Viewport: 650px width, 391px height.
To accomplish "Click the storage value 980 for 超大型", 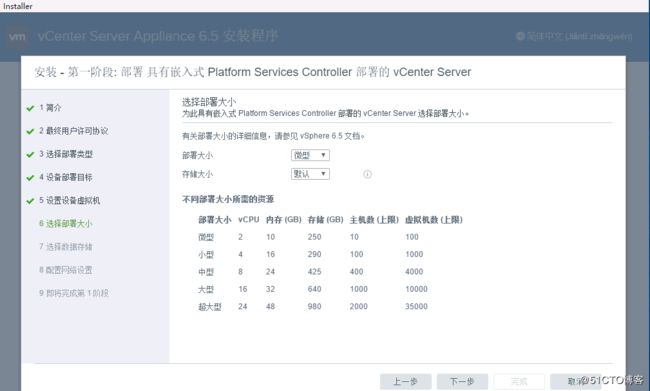I will click(315, 307).
